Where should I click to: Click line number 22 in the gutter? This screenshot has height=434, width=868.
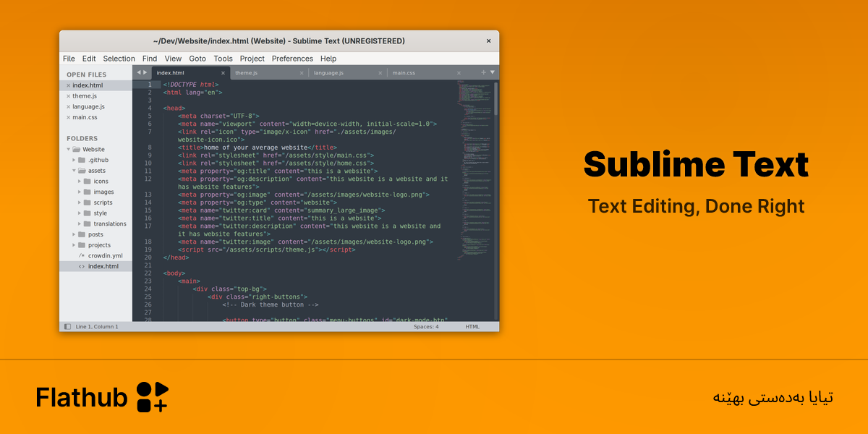point(148,273)
